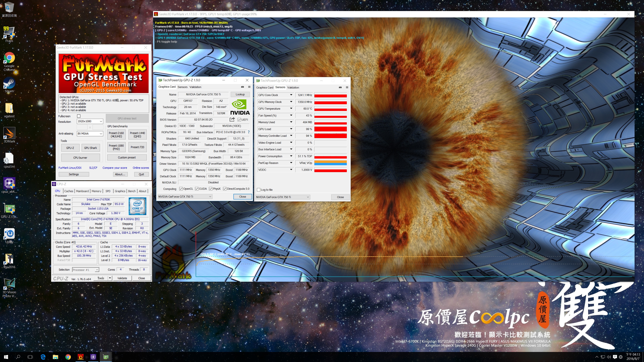Click the FurMark GPU Stress Test banner
Viewport: 644px width, 362px height.
coord(103,73)
